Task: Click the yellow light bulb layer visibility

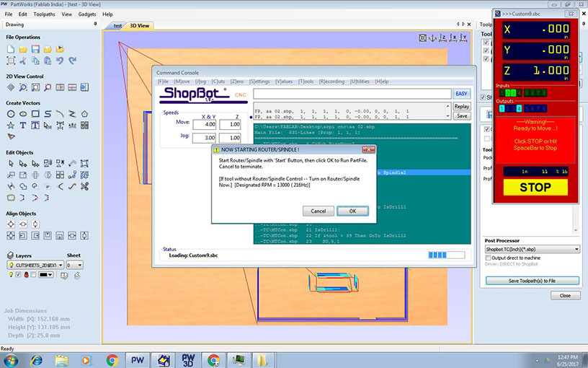Action: [x=11, y=275]
